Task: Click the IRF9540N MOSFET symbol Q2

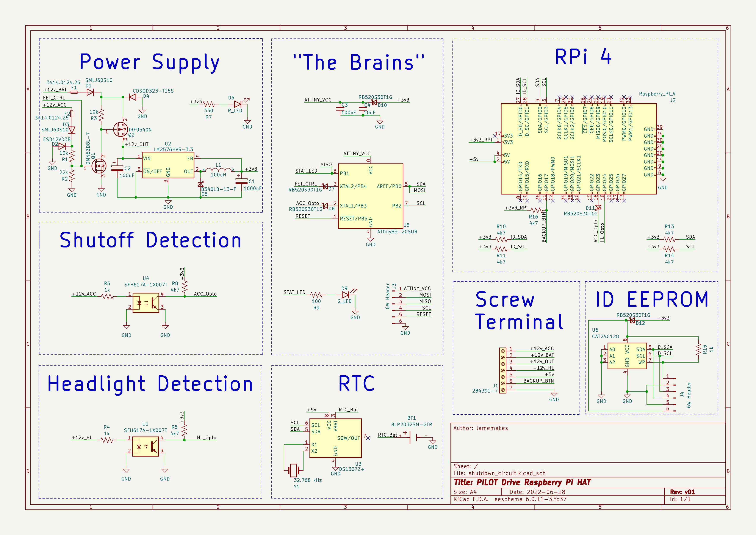Action: (x=121, y=129)
